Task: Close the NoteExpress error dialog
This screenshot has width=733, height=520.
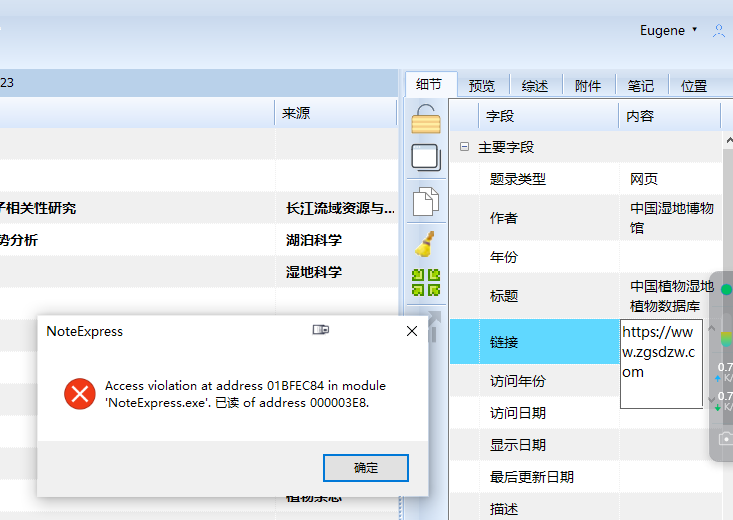Action: (x=412, y=331)
